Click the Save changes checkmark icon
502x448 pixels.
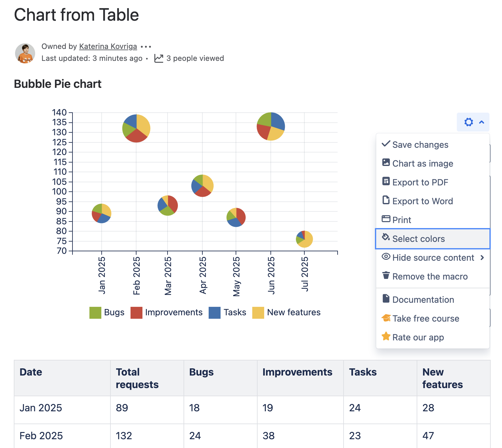pyautogui.click(x=386, y=144)
